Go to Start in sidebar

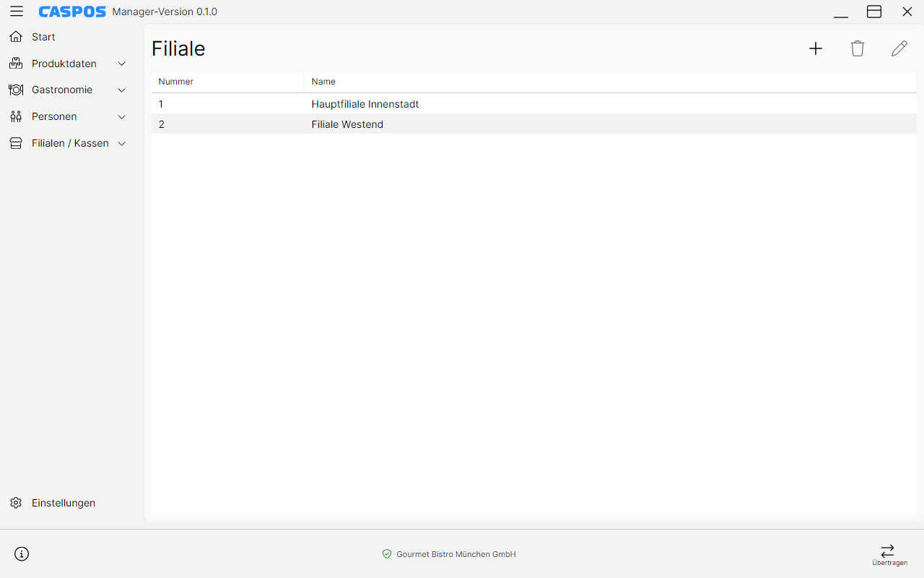[x=43, y=37]
